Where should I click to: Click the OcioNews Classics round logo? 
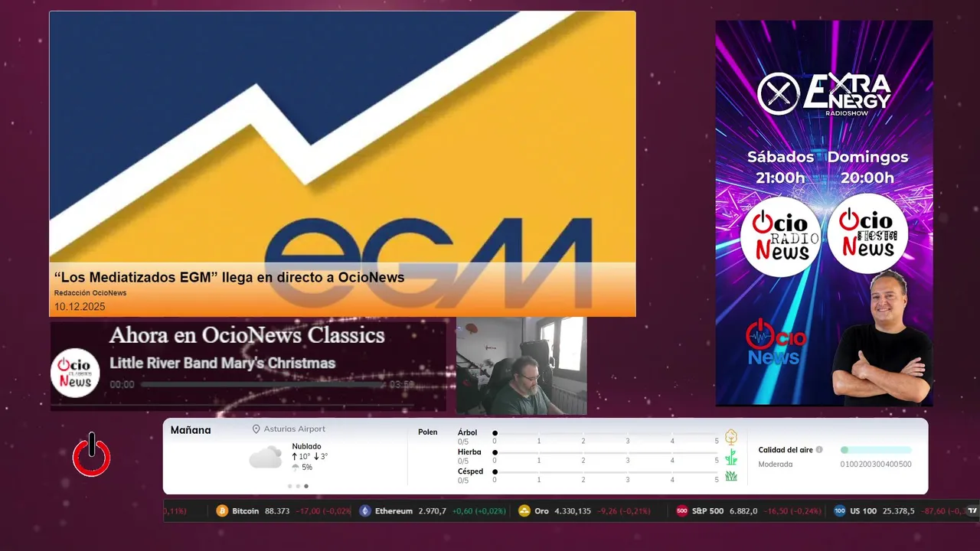[x=75, y=373]
